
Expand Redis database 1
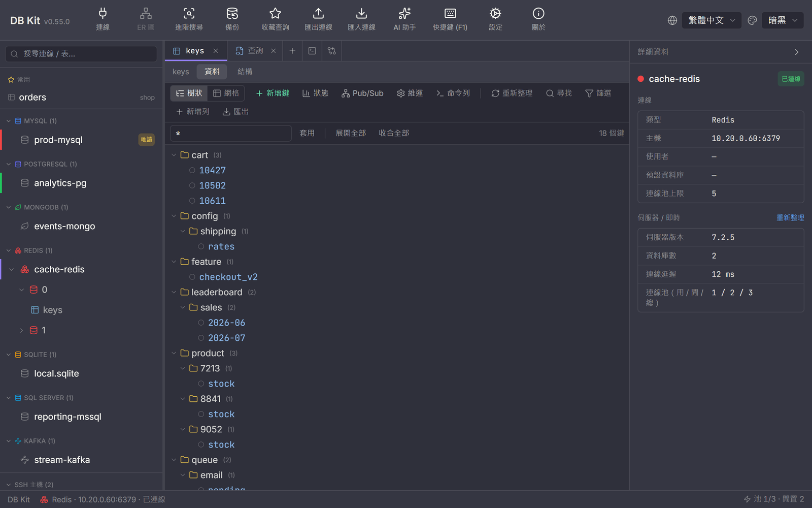coord(21,330)
